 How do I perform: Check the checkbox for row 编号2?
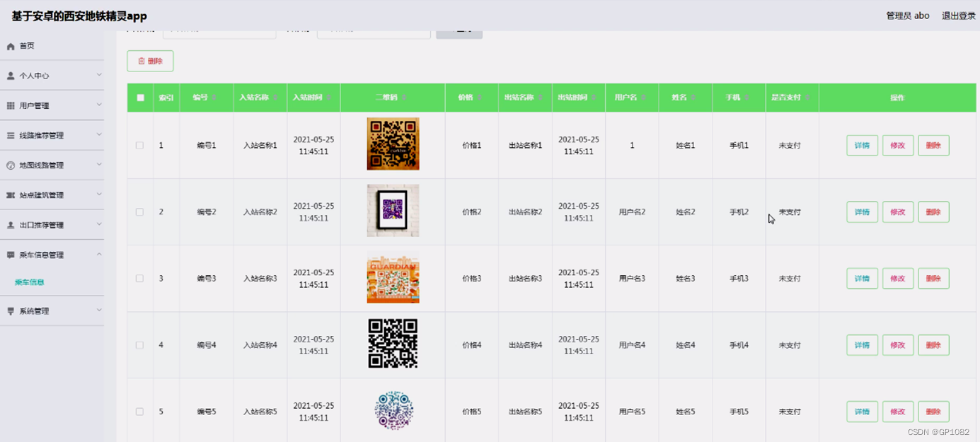pyautogui.click(x=139, y=212)
